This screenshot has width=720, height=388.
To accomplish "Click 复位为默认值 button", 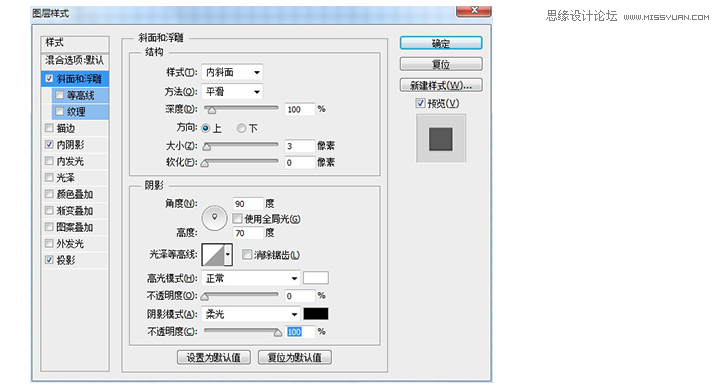I will pyautogui.click(x=295, y=357).
